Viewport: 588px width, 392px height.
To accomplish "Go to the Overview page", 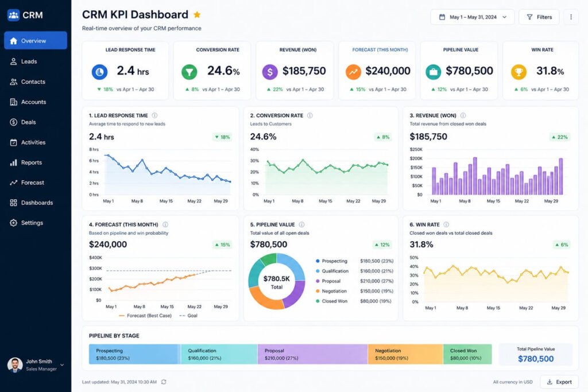I will tap(36, 41).
